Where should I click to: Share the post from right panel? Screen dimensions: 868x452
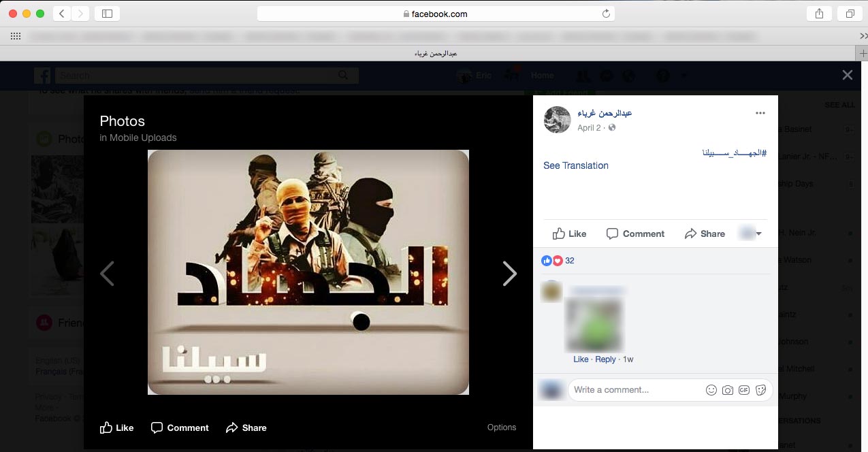(705, 233)
